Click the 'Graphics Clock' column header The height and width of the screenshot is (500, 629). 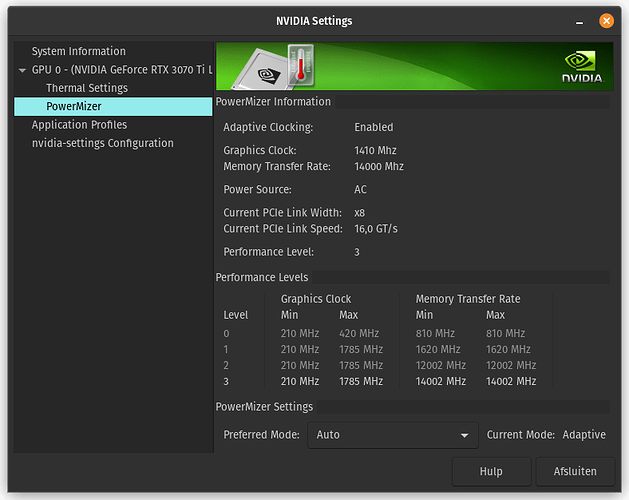click(x=316, y=299)
